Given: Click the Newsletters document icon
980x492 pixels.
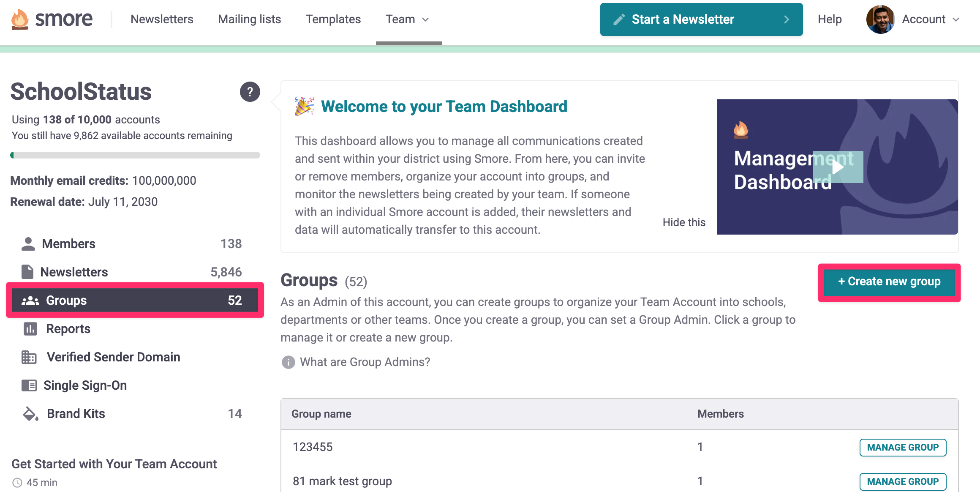Looking at the screenshot, I should 27,272.
